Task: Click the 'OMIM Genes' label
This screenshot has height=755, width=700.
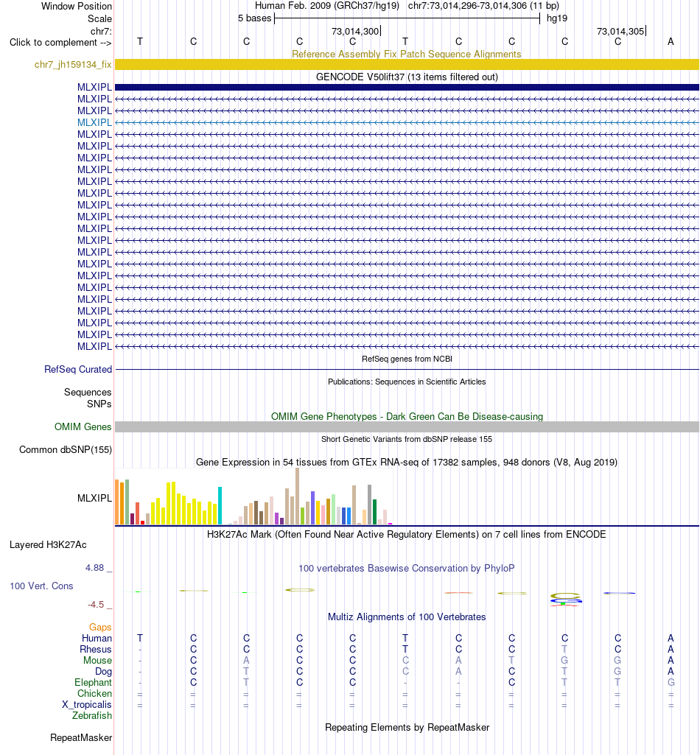Action: [x=83, y=426]
